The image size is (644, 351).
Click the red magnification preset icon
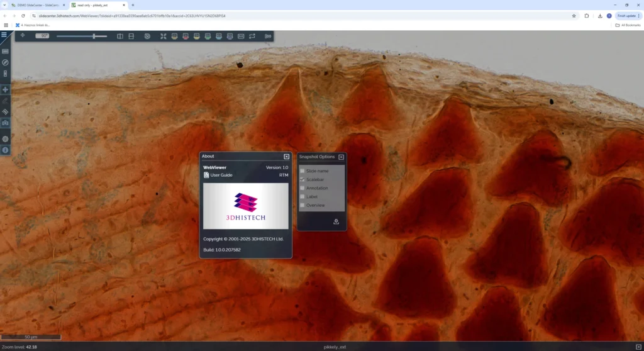click(x=186, y=36)
